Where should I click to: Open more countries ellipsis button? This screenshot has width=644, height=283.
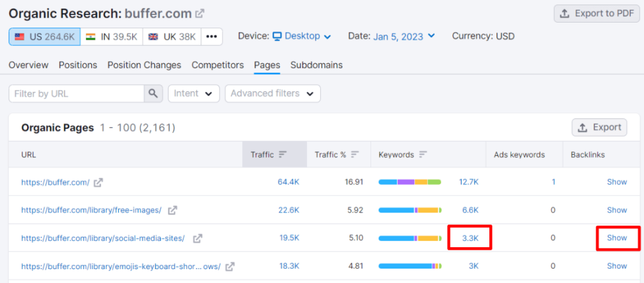coord(211,36)
